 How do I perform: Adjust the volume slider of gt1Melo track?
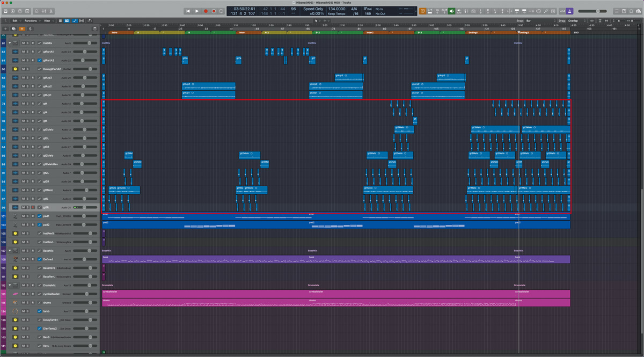click(84, 190)
